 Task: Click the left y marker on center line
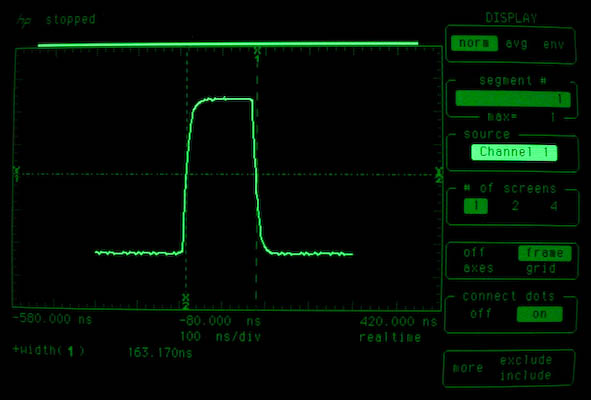[x=16, y=173]
